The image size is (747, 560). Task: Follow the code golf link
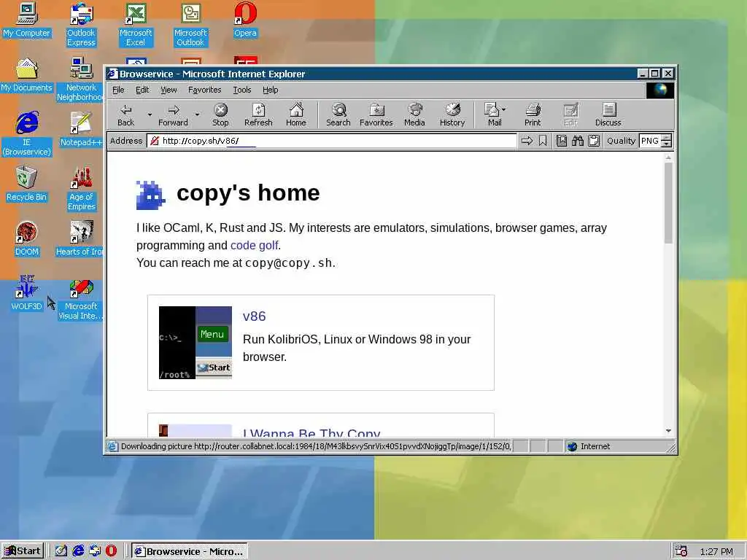click(x=254, y=245)
